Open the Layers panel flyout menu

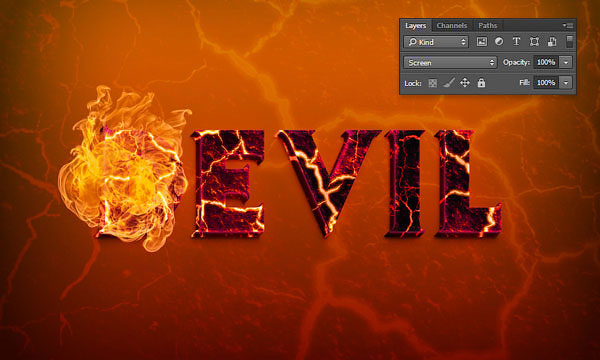567,26
